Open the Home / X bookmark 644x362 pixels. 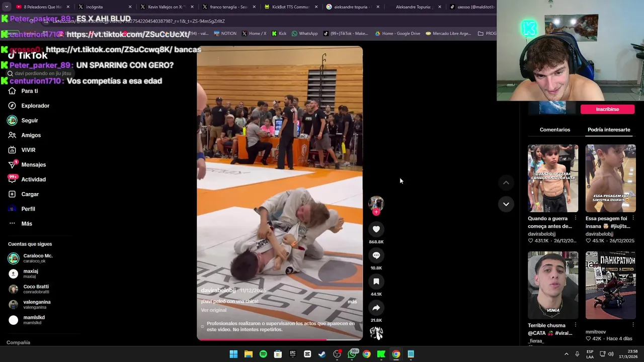(254, 34)
